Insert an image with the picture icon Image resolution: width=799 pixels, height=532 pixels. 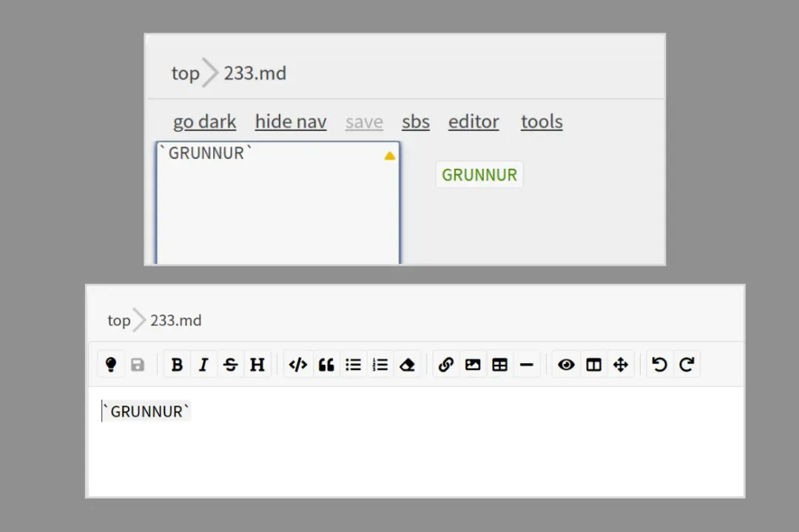[x=473, y=364]
